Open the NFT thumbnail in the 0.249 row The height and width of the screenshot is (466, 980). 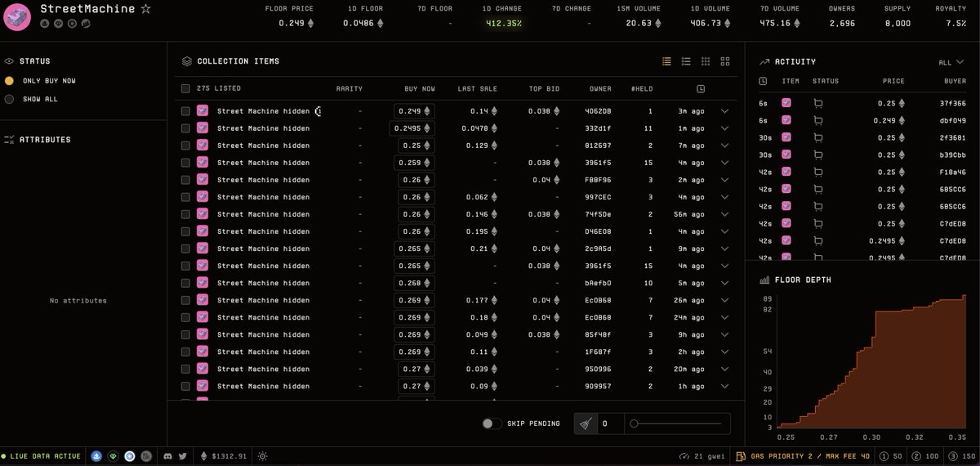[x=202, y=111]
